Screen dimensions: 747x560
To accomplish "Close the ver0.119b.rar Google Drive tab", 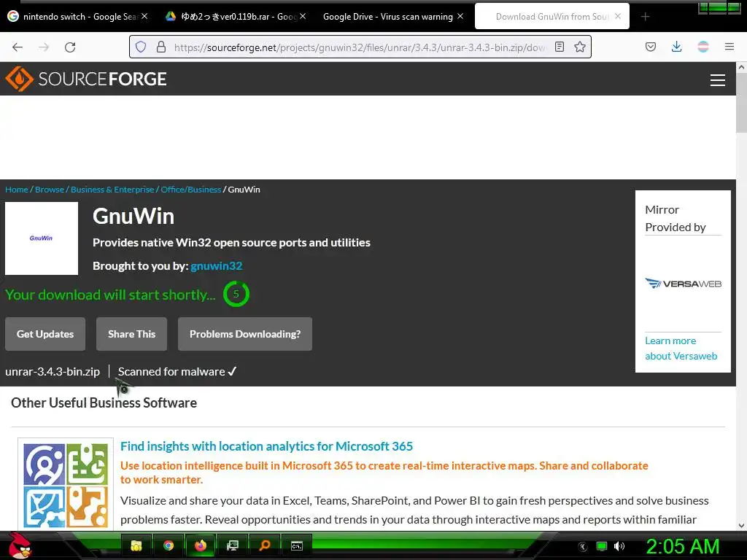I will click(303, 16).
